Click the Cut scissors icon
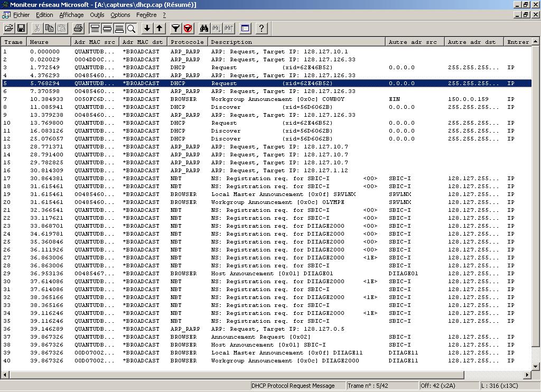The image size is (541, 392). click(38, 29)
